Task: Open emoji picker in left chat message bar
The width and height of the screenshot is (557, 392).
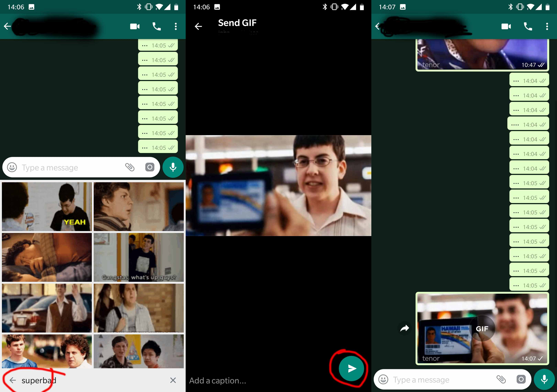Action: click(x=12, y=167)
